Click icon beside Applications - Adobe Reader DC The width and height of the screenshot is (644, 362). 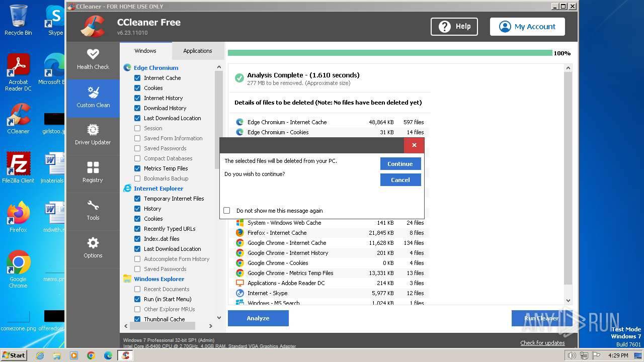point(239,283)
